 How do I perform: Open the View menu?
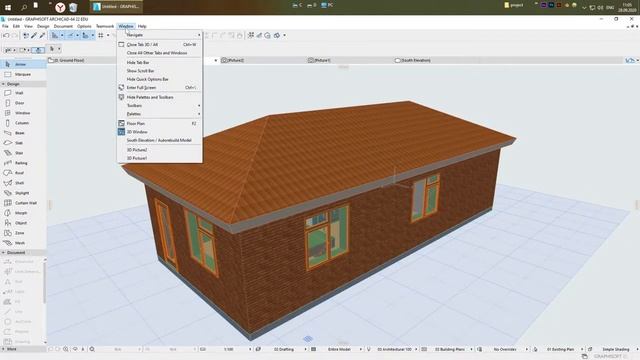pyautogui.click(x=28, y=26)
